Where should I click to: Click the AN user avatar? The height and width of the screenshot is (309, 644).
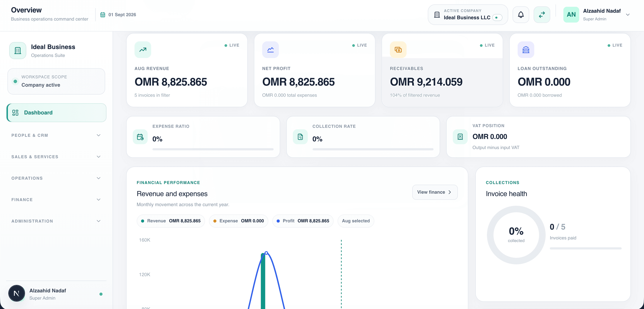pos(571,15)
